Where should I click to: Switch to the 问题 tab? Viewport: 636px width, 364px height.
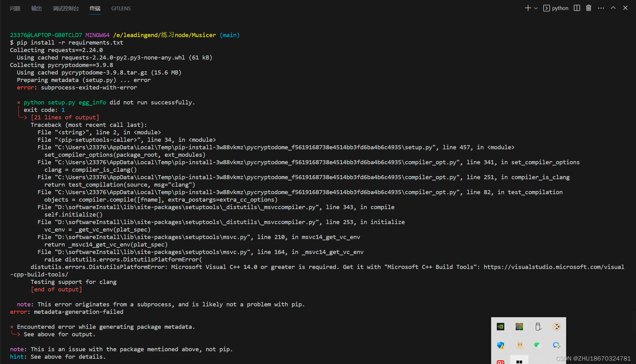point(15,8)
